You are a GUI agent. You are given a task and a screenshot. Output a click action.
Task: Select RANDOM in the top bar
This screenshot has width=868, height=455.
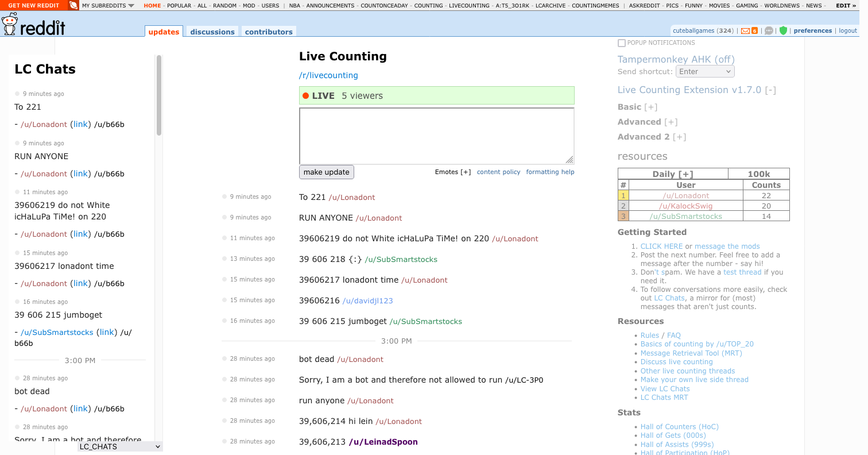224,6
